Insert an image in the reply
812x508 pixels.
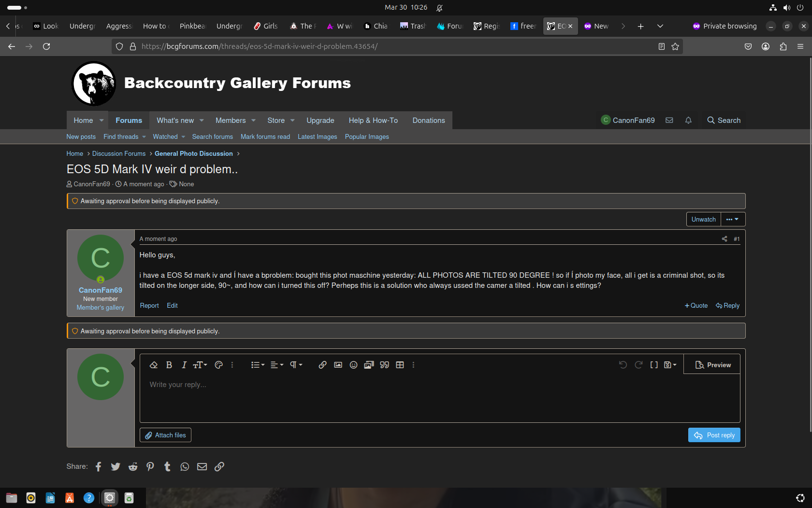338,365
